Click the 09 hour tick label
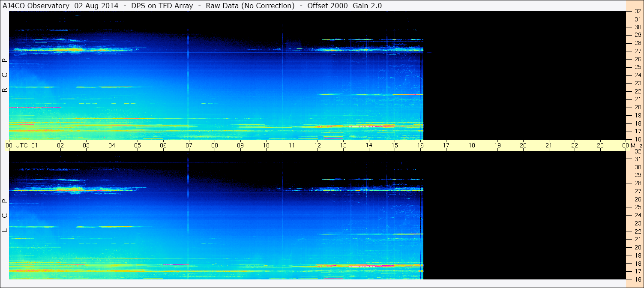 (240, 145)
